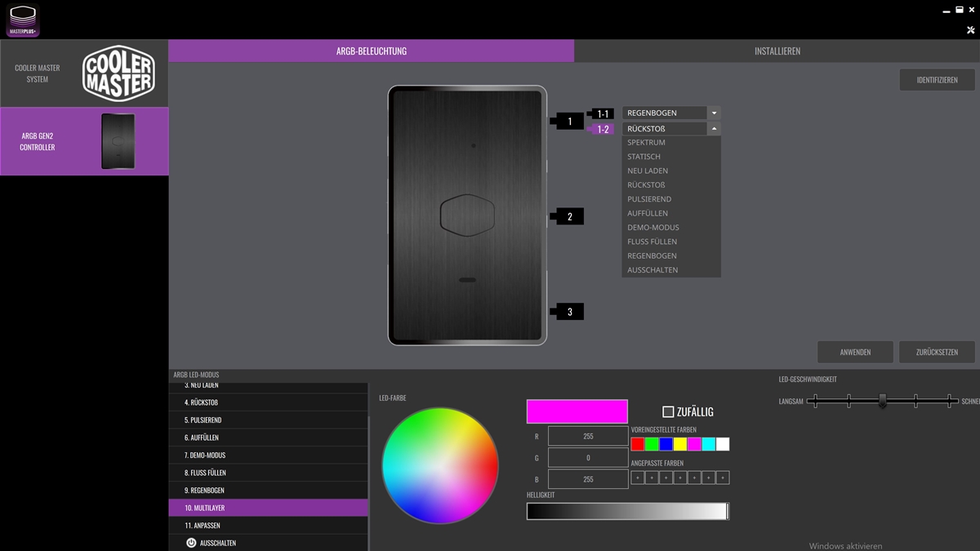Select port label 1 on the controller
The image size is (980, 551).
[x=570, y=122]
